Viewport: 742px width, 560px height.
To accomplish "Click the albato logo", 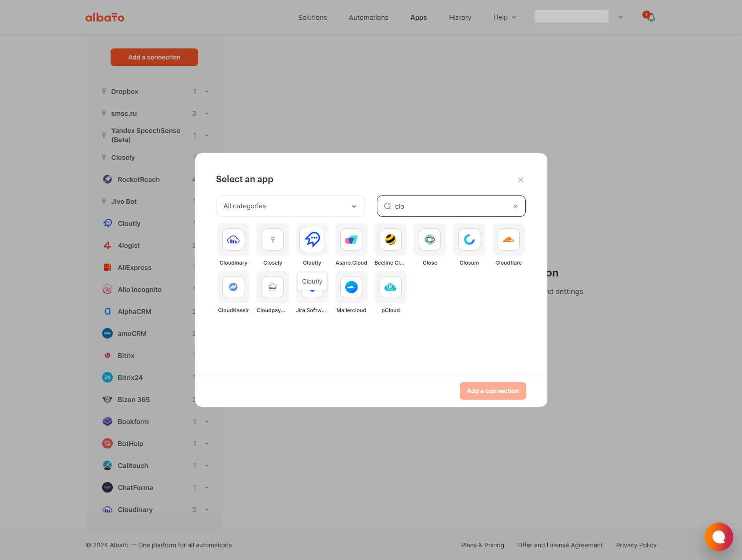I will (x=105, y=17).
